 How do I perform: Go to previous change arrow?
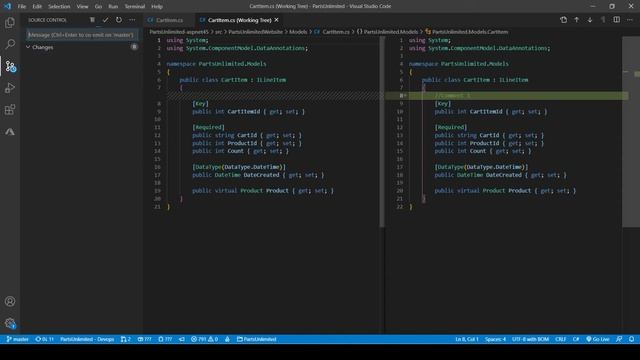576,20
